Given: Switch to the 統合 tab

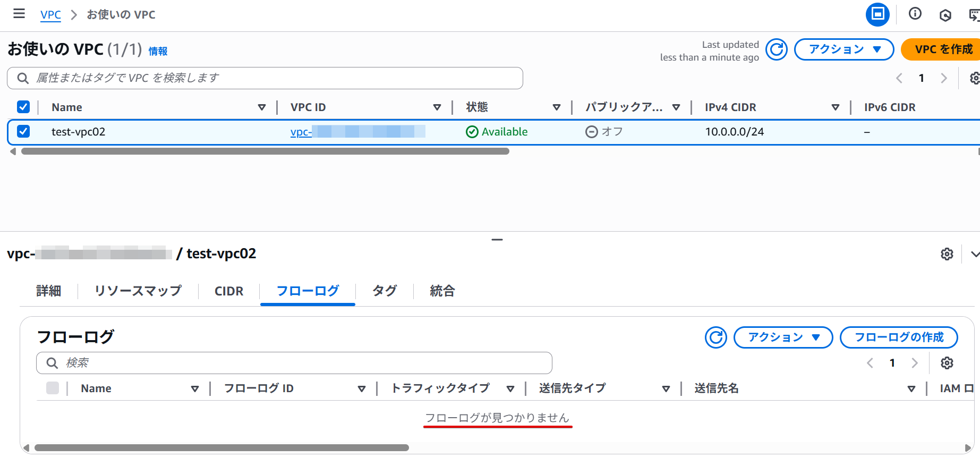Looking at the screenshot, I should click(442, 291).
